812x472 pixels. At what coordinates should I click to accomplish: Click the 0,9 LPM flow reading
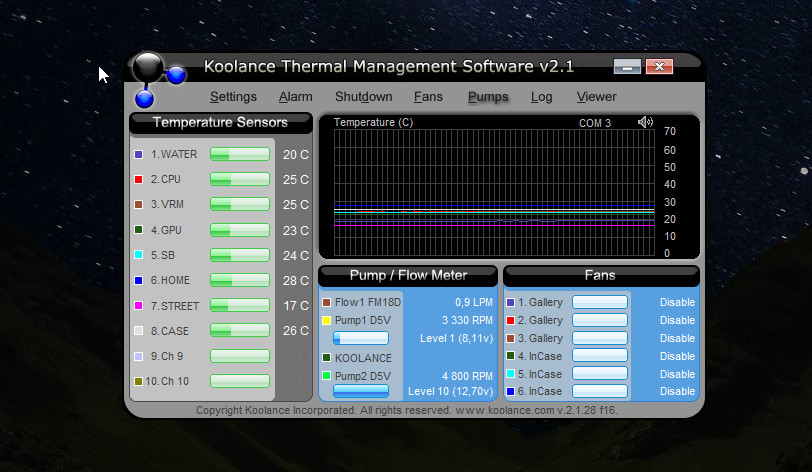(474, 302)
